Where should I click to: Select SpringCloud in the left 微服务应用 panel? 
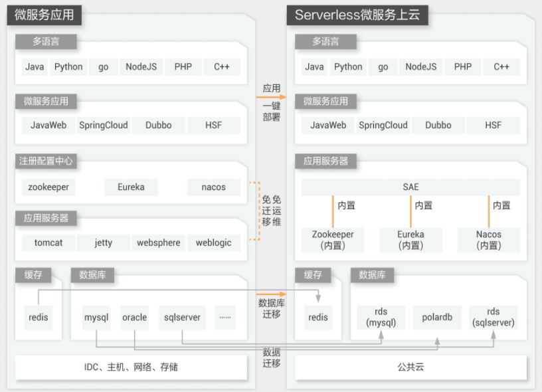point(104,125)
